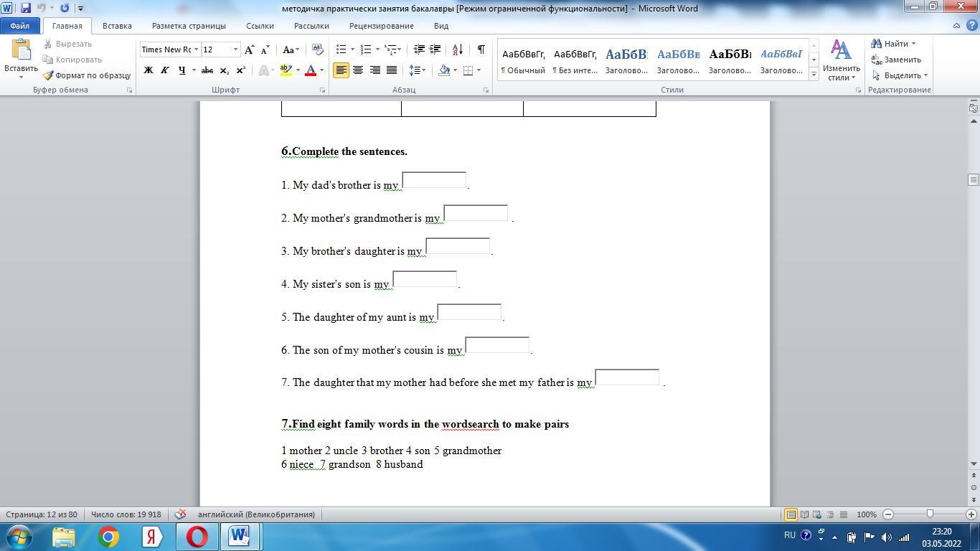This screenshot has height=551, width=980.
Task: Switch to Разметка страницы tab
Action: [x=189, y=26]
